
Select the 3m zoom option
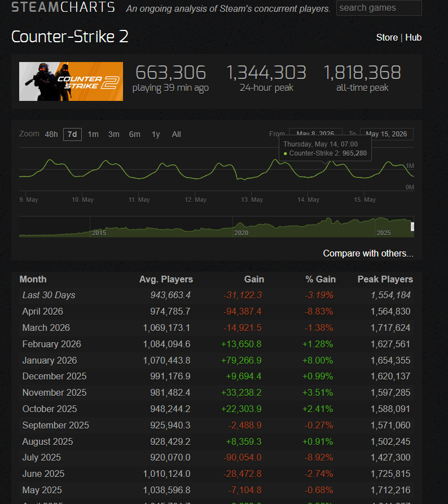point(114,134)
